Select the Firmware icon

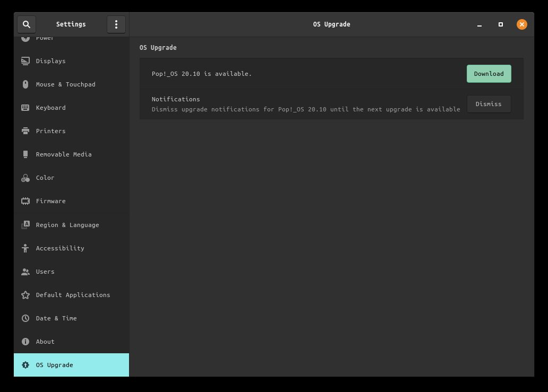[x=25, y=201]
